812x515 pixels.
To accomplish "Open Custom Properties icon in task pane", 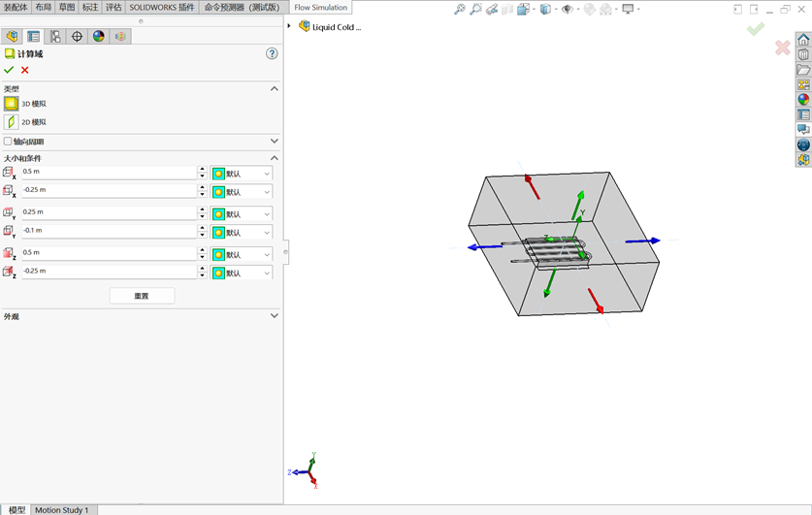I will [803, 114].
